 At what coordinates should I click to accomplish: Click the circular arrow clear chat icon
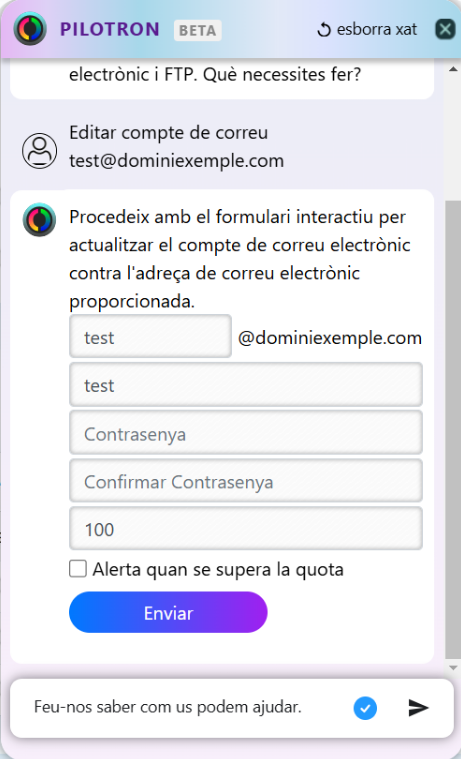(323, 30)
